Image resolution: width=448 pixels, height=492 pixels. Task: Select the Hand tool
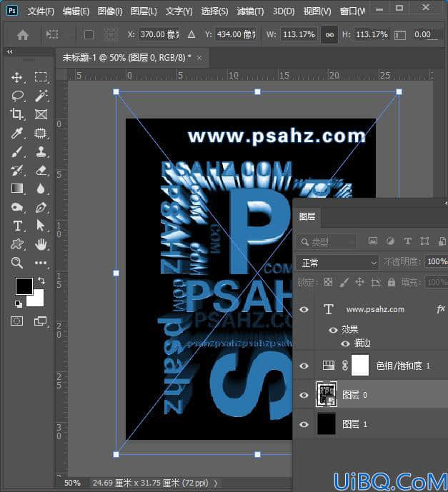pos(41,244)
